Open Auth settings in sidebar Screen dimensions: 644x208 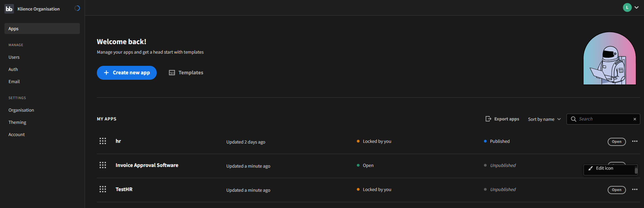coord(13,69)
